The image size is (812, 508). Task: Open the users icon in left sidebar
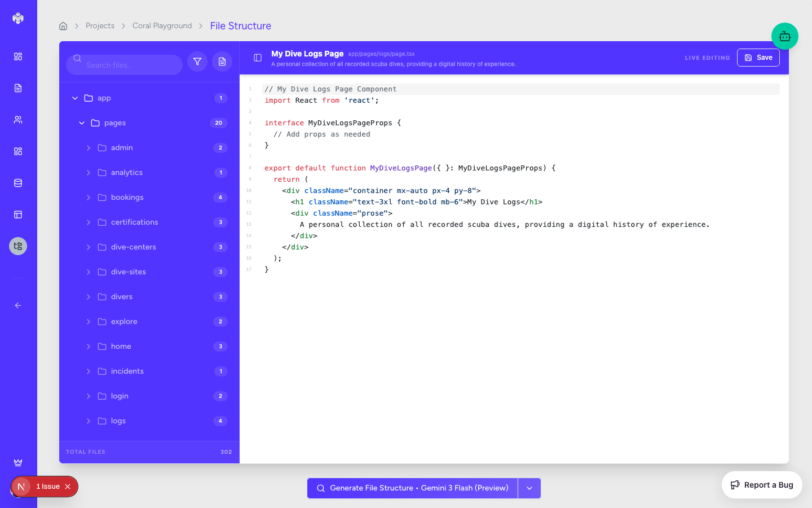(x=18, y=120)
